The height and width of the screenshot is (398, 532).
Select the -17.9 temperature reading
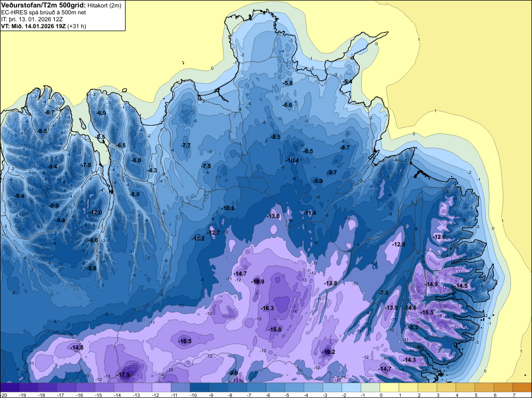click(123, 375)
